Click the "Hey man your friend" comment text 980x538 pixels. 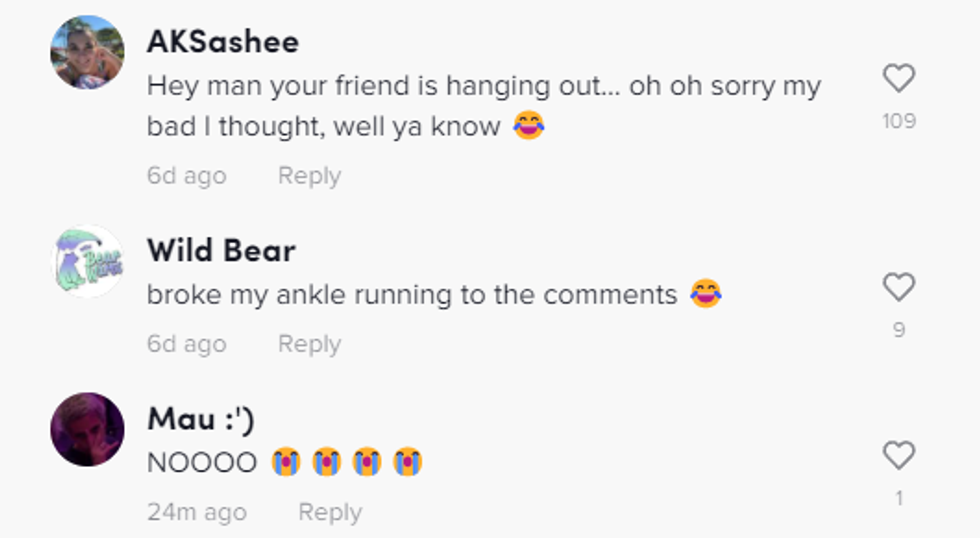[484, 86]
